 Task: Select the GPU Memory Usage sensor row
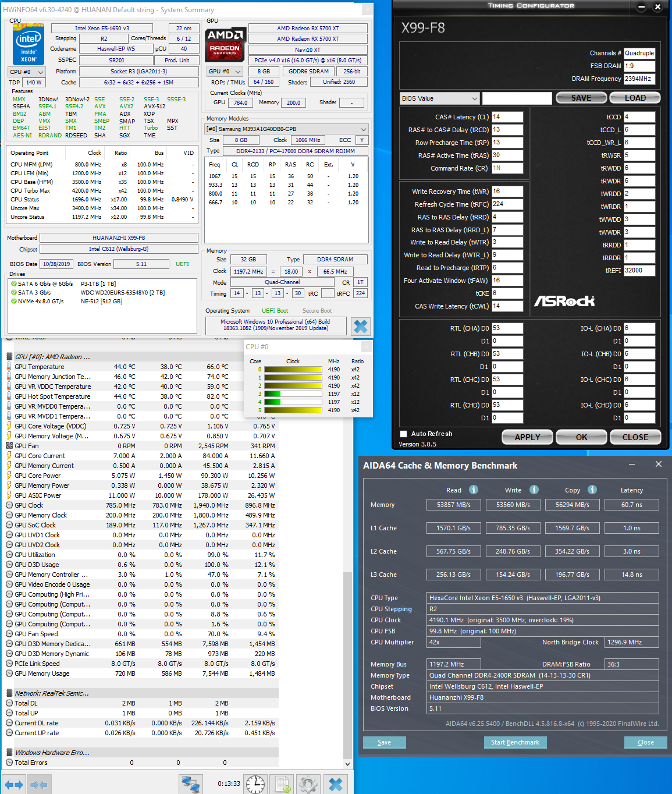142,674
